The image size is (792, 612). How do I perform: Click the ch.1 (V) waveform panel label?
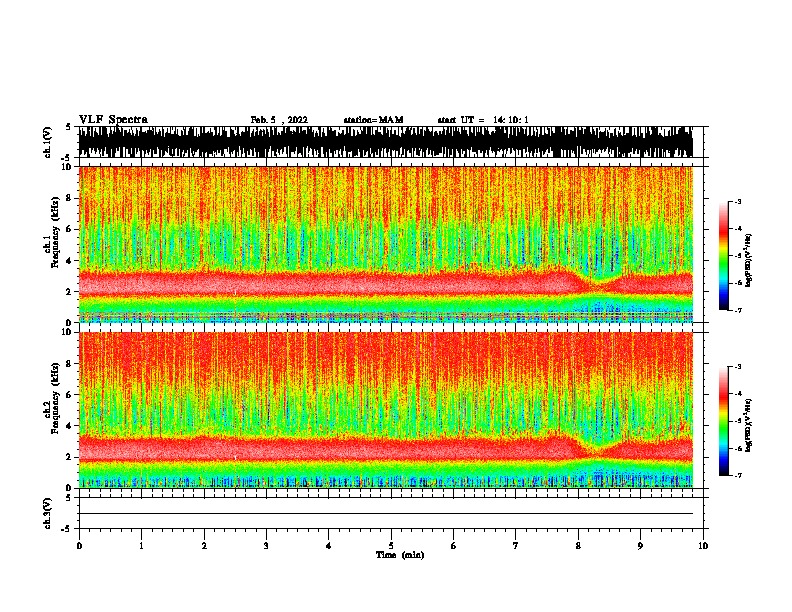[48, 142]
